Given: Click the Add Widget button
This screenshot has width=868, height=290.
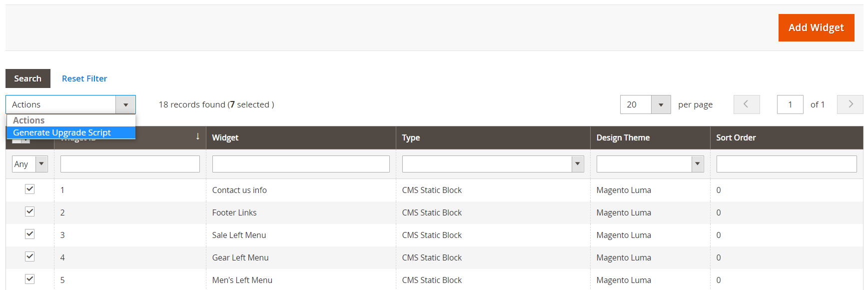Looking at the screenshot, I should [x=816, y=28].
